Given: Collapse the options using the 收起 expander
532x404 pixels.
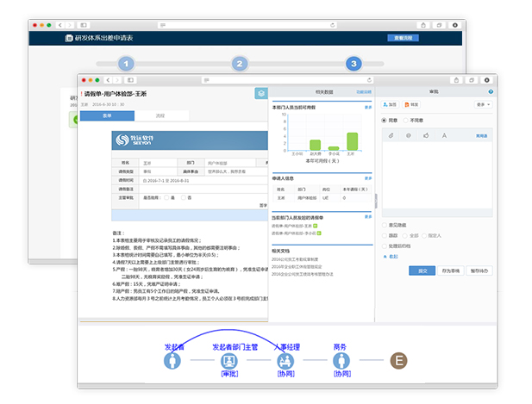Looking at the screenshot, I should tap(392, 256).
